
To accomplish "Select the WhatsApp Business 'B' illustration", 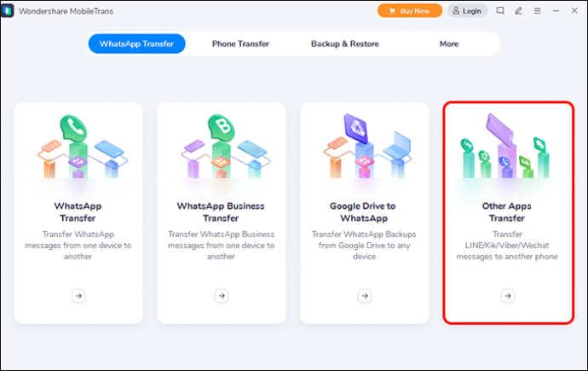I will pyautogui.click(x=225, y=147).
